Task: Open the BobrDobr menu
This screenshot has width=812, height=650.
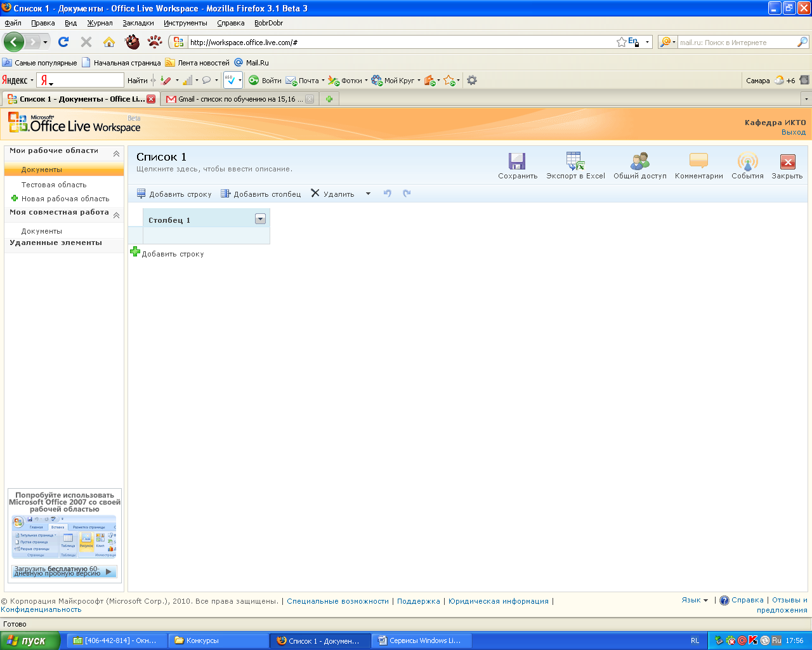Action: click(x=269, y=23)
